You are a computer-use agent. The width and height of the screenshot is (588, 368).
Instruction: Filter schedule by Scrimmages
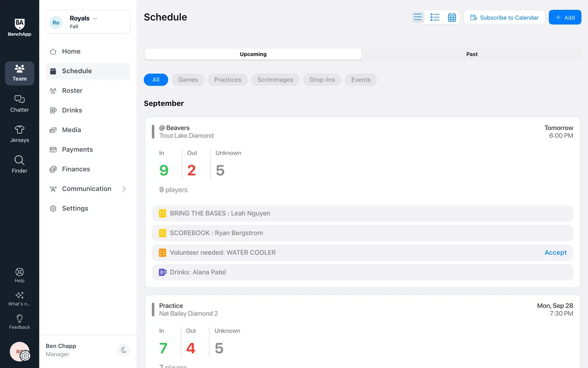[275, 80]
